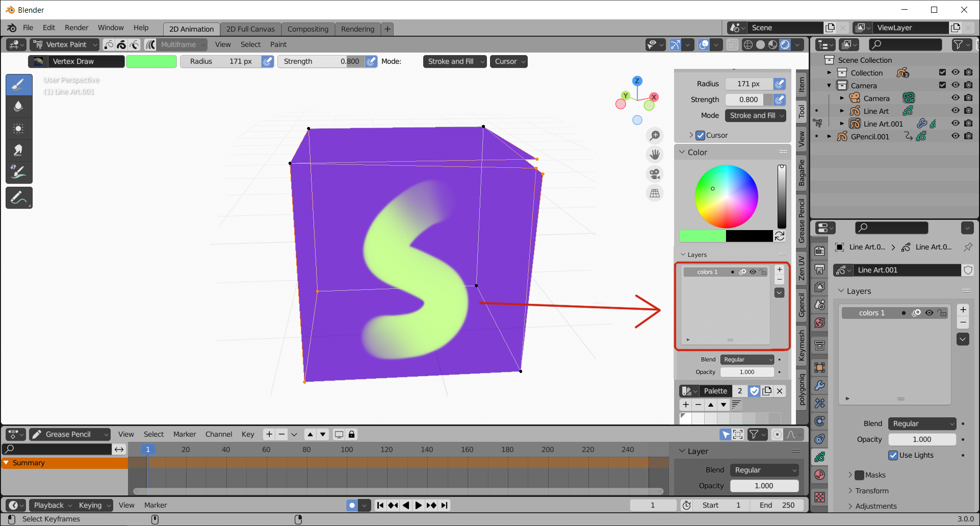Viewport: 980px width, 526px height.
Task: Uncheck the Cursor checkbox in sidebar
Action: pyautogui.click(x=701, y=135)
